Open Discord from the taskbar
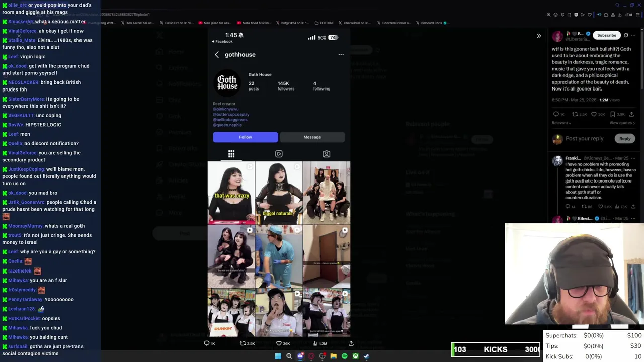This screenshot has height=362, width=644. [x=300, y=356]
